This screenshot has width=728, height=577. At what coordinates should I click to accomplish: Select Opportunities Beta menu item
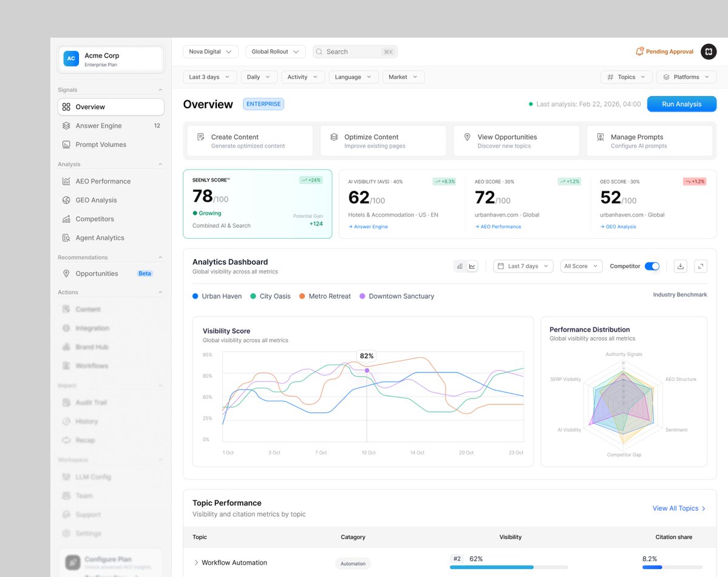(111, 274)
